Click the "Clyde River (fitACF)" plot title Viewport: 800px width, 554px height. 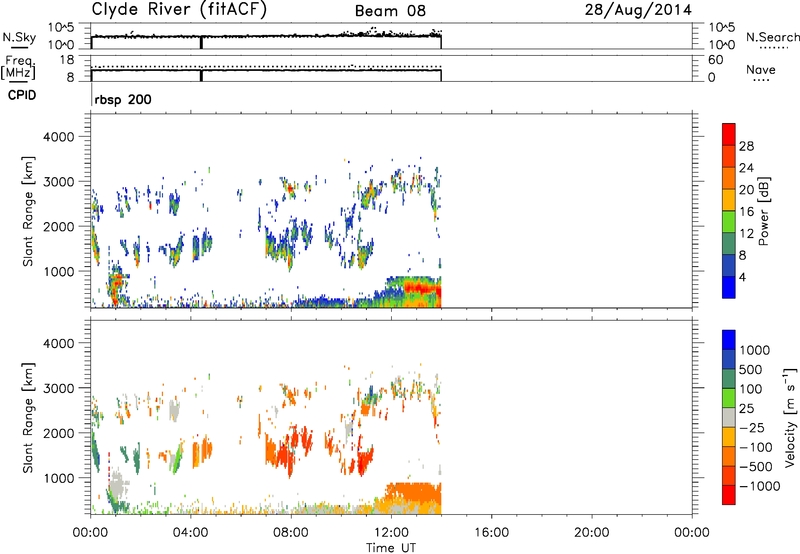(x=179, y=10)
